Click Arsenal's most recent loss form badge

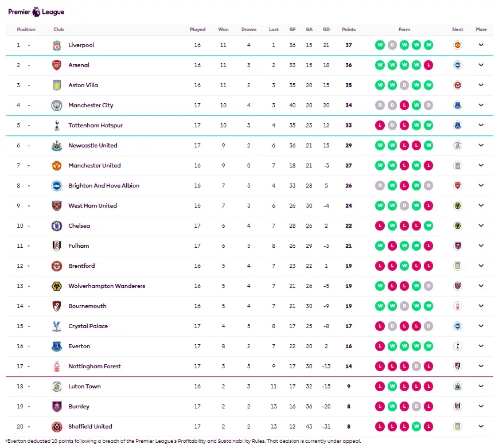point(428,65)
